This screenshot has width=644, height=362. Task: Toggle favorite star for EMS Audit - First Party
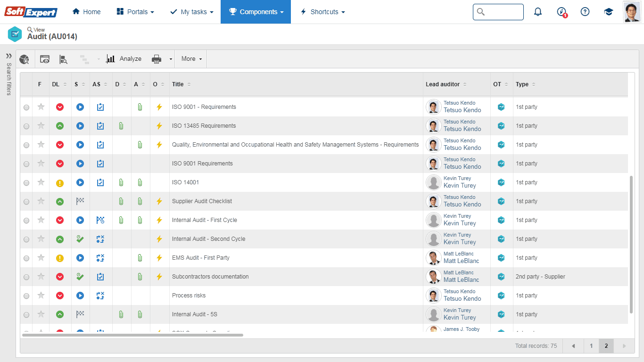click(41, 258)
